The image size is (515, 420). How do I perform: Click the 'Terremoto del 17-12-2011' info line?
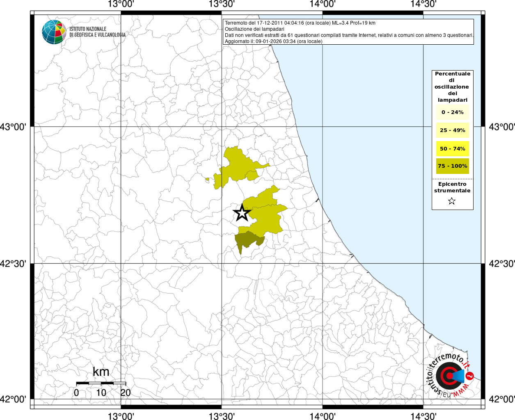point(300,23)
